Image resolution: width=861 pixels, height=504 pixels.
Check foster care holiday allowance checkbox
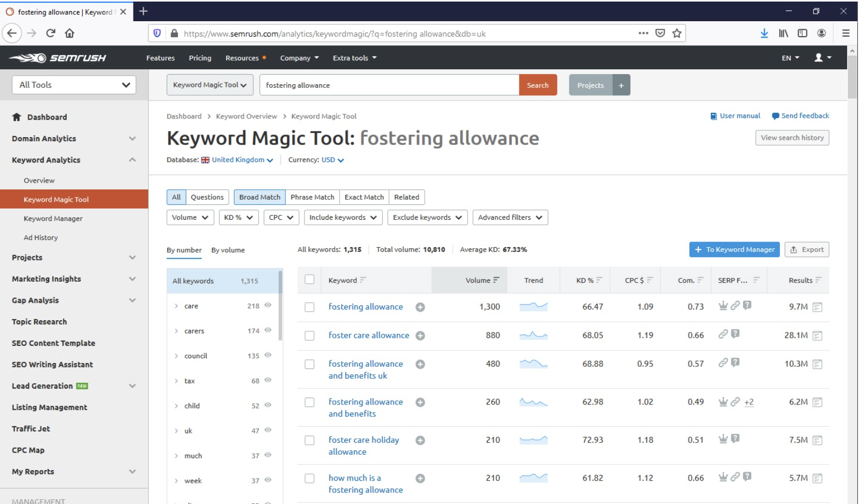coord(310,440)
